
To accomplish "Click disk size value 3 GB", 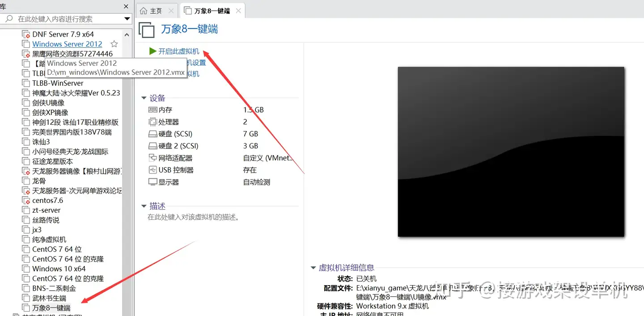I will click(x=251, y=146).
